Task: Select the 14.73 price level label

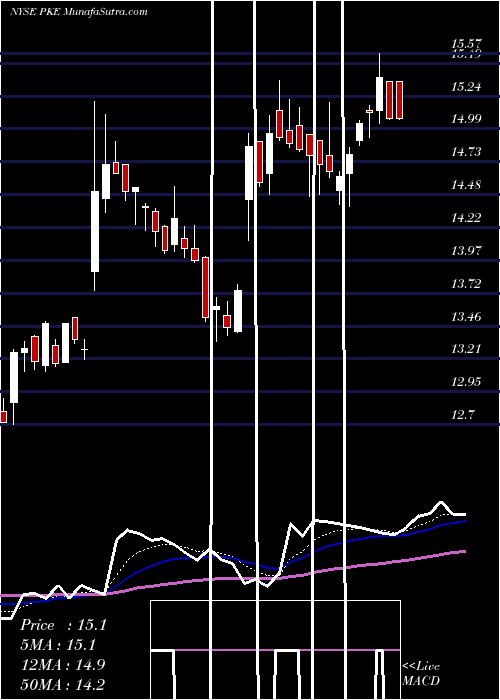Action: [x=466, y=152]
